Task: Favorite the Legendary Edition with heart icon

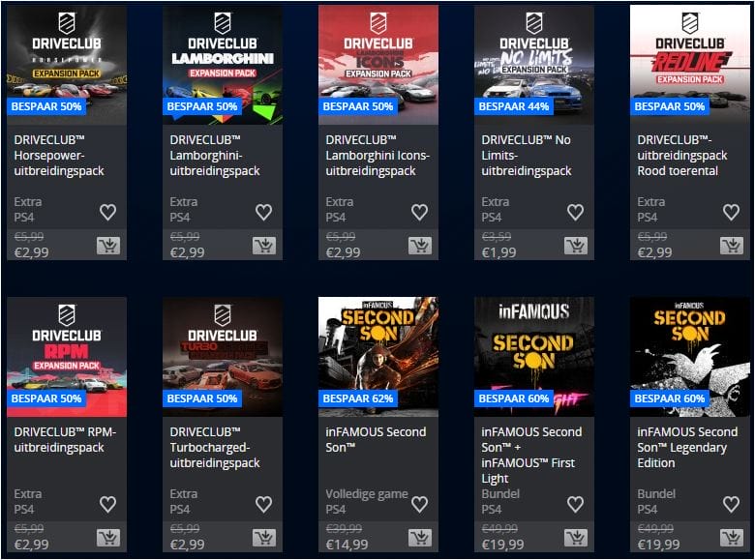Action: point(732,504)
